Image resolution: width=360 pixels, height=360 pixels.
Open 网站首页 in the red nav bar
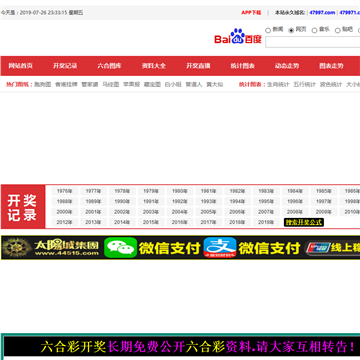(x=20, y=66)
